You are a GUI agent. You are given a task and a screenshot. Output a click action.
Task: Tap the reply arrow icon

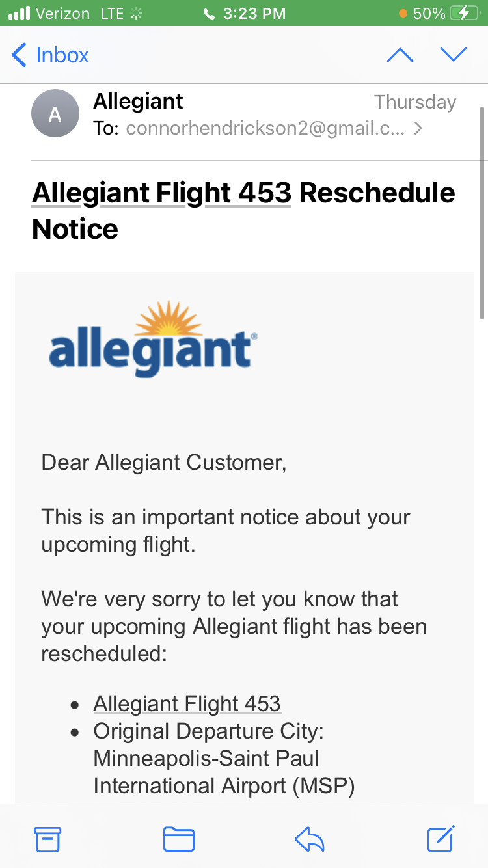tap(310, 839)
